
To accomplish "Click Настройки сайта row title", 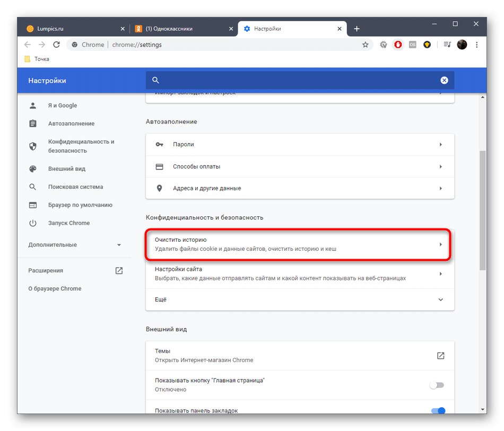I will tap(178, 269).
